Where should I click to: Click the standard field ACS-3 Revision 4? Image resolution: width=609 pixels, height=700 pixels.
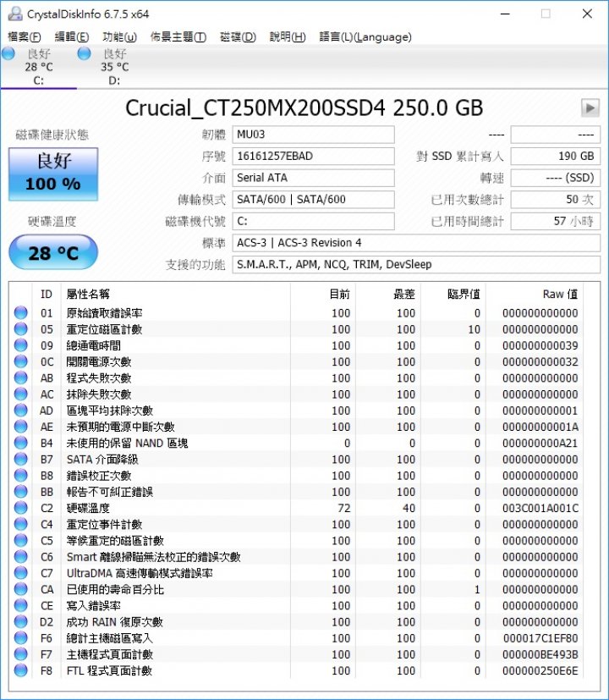click(416, 243)
